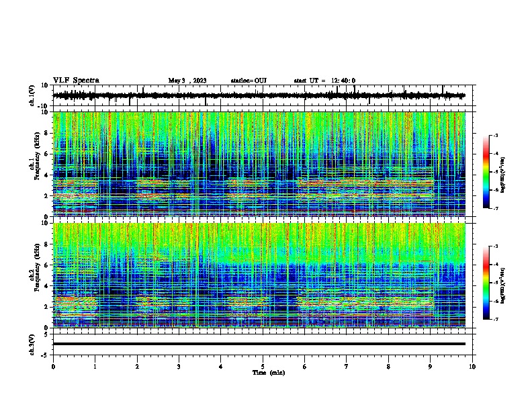This screenshot has width=532, height=411.
Task: Click time axis tick label "7"
Action: pos(347,367)
